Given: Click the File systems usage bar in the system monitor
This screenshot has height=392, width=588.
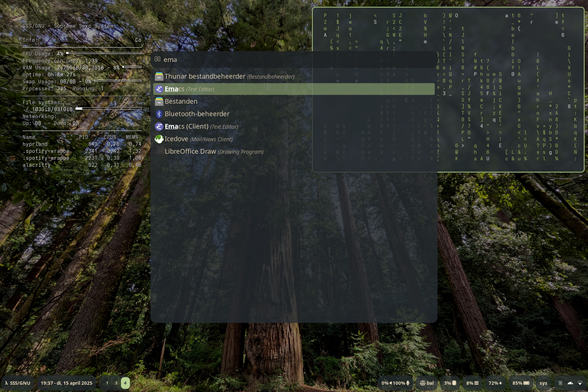Looking at the screenshot, I should click(108, 109).
